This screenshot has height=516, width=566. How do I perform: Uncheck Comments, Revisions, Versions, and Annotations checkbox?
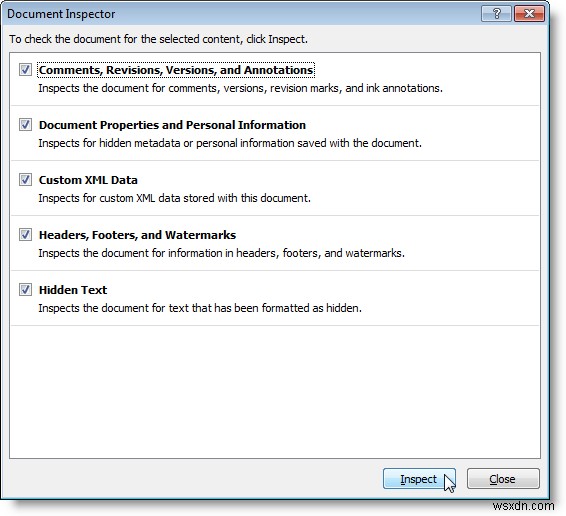[25, 69]
